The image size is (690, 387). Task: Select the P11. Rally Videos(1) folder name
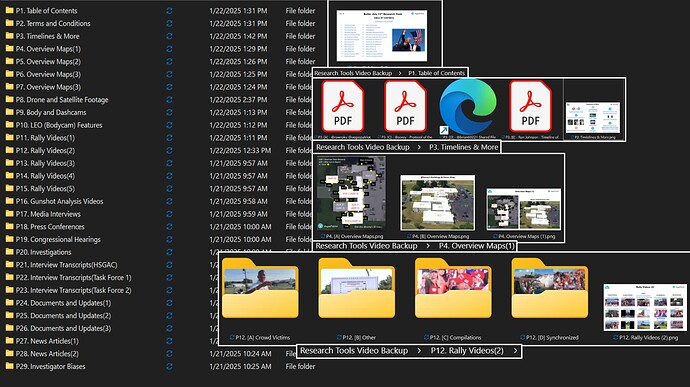point(45,138)
